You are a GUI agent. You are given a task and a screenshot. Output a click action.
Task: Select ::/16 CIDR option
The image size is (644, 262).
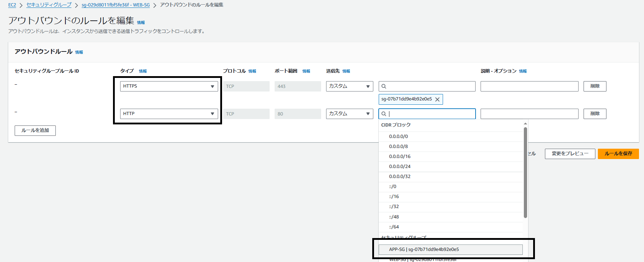pyautogui.click(x=451, y=197)
